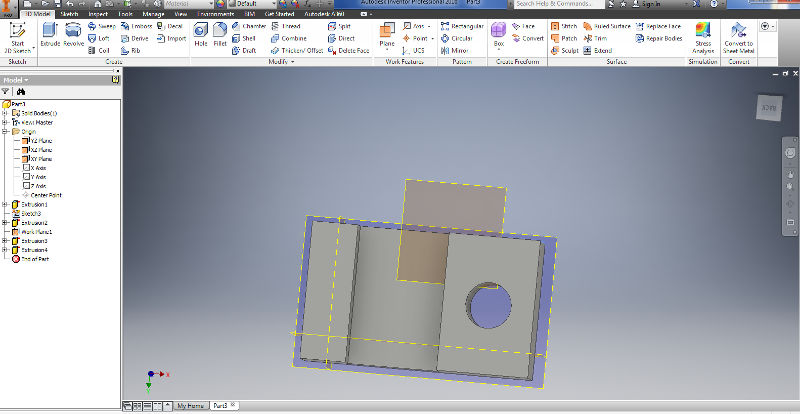Select the Thicken/Offset tool

[297, 51]
